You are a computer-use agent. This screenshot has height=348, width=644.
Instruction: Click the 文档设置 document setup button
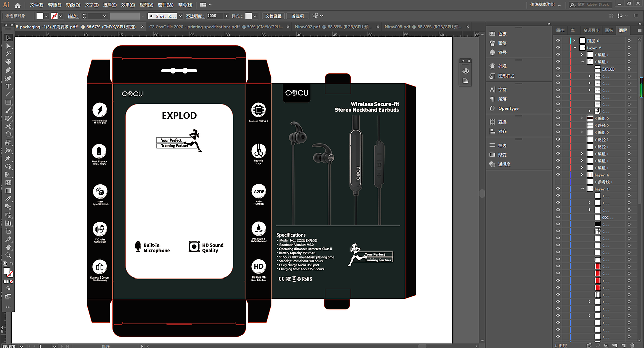[x=274, y=16]
